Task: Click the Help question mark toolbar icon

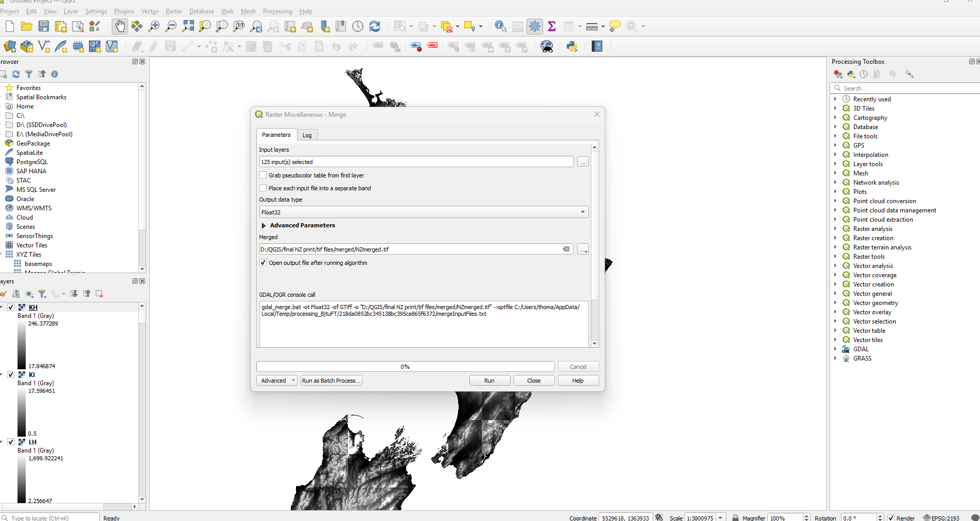Action: (597, 46)
